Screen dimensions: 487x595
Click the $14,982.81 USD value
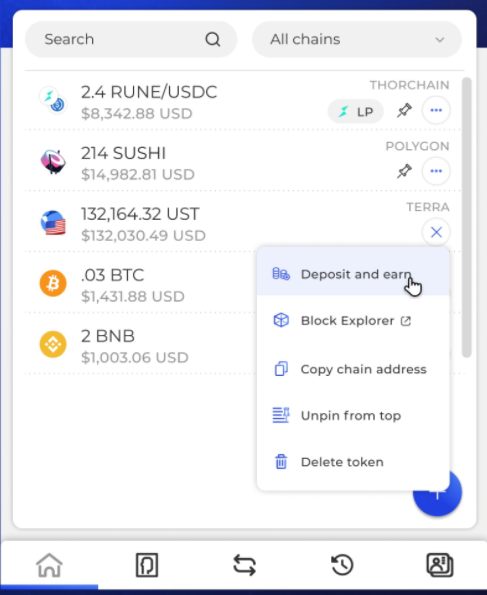click(138, 175)
